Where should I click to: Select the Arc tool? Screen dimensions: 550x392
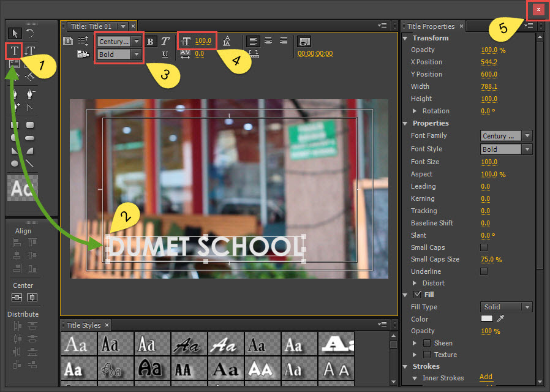tap(30, 151)
